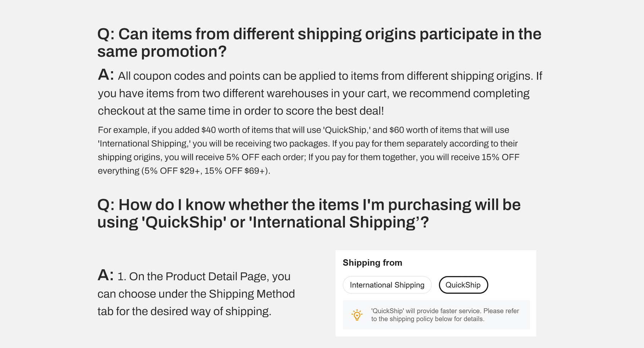Select the Shipping Method preview card
Screen dimensions: 644x348
point(435,294)
